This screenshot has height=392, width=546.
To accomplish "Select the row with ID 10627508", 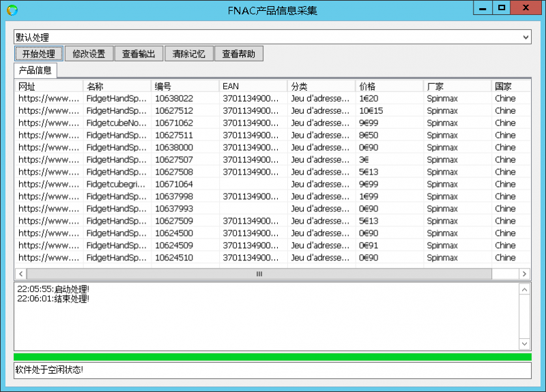I will (x=273, y=172).
